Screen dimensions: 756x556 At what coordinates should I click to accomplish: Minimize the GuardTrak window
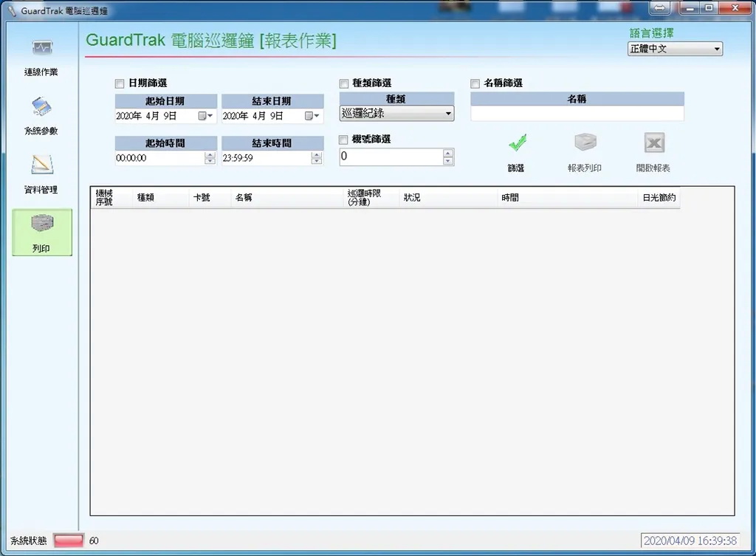coord(690,7)
